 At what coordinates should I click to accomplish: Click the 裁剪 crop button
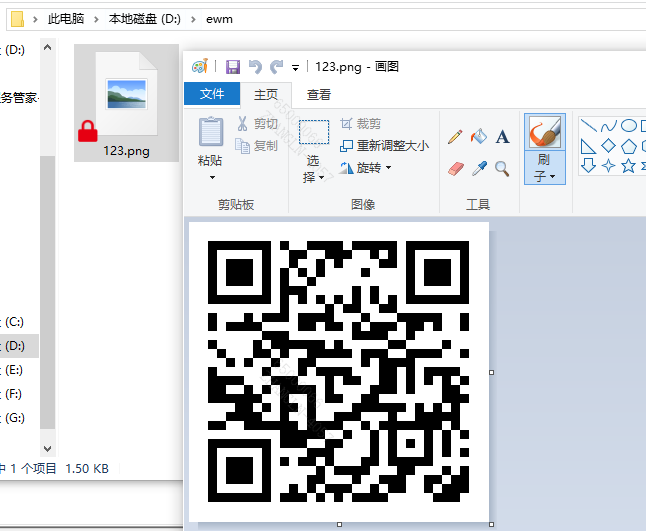tap(360, 124)
